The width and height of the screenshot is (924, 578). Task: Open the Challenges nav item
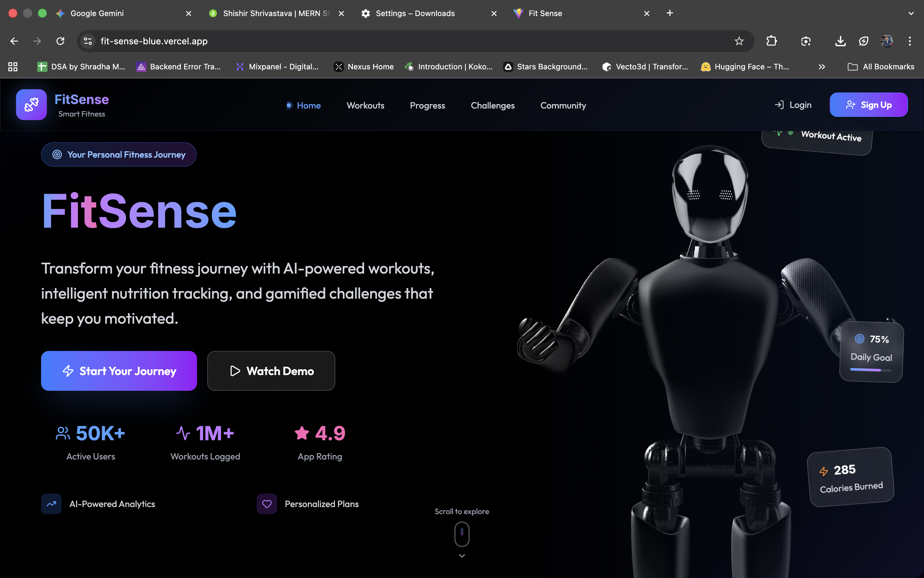coord(492,106)
